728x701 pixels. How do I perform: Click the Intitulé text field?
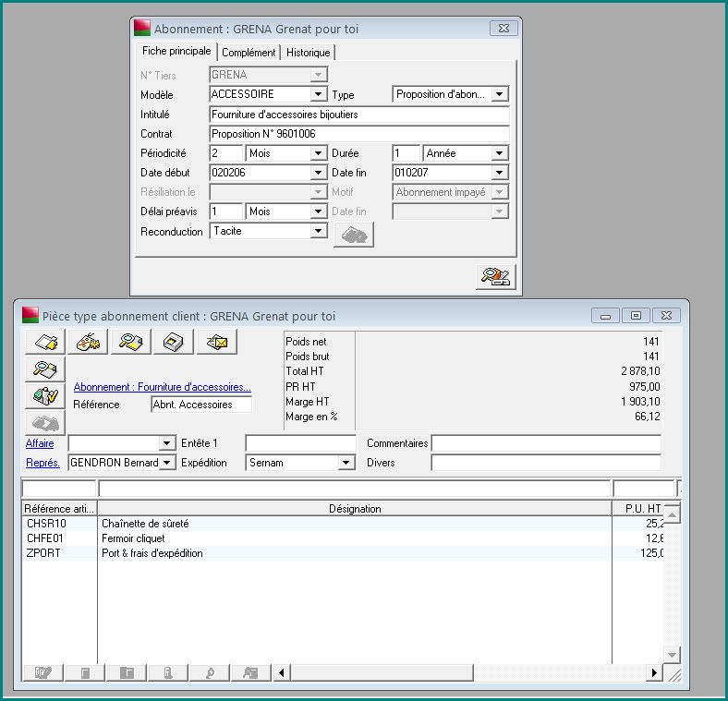click(x=358, y=115)
